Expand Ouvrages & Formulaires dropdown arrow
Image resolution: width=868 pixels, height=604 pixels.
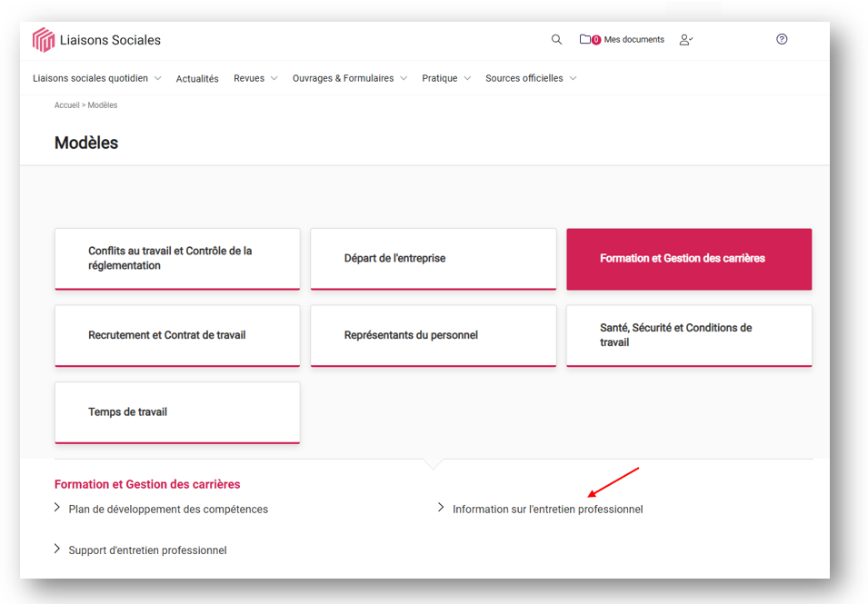404,78
